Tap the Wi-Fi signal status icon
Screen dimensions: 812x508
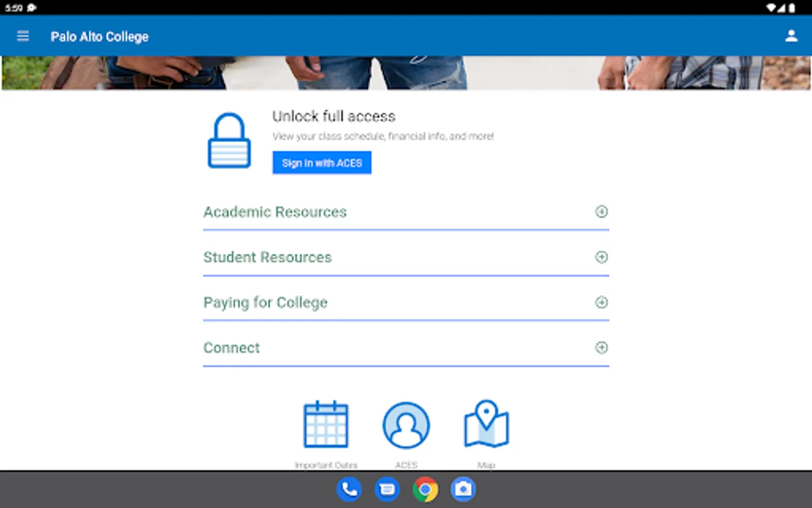[771, 7]
